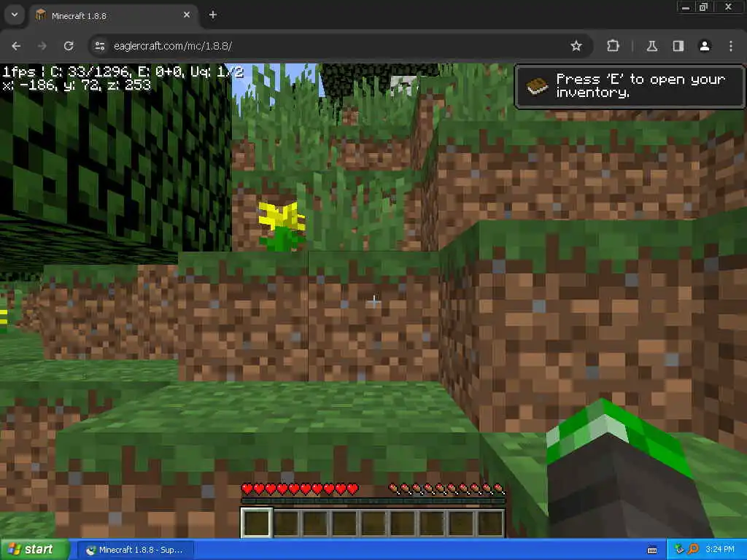
Task: Click the first tray icon left of the magnifier
Action: (x=679, y=550)
